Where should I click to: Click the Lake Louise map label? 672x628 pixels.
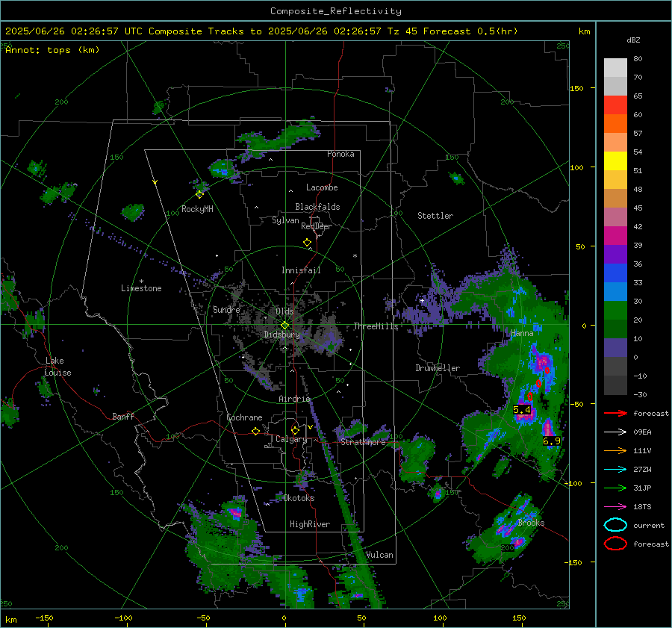point(58,367)
